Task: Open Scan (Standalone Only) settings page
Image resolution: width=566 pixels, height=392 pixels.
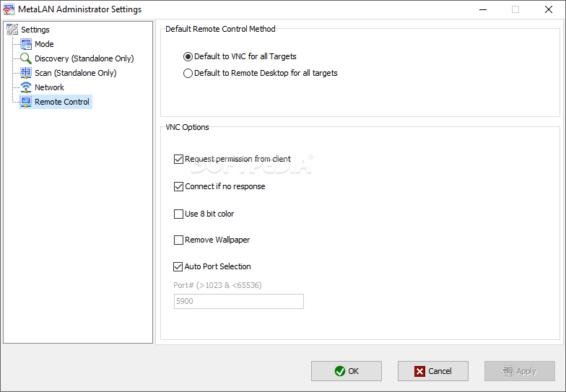Action: coord(75,73)
